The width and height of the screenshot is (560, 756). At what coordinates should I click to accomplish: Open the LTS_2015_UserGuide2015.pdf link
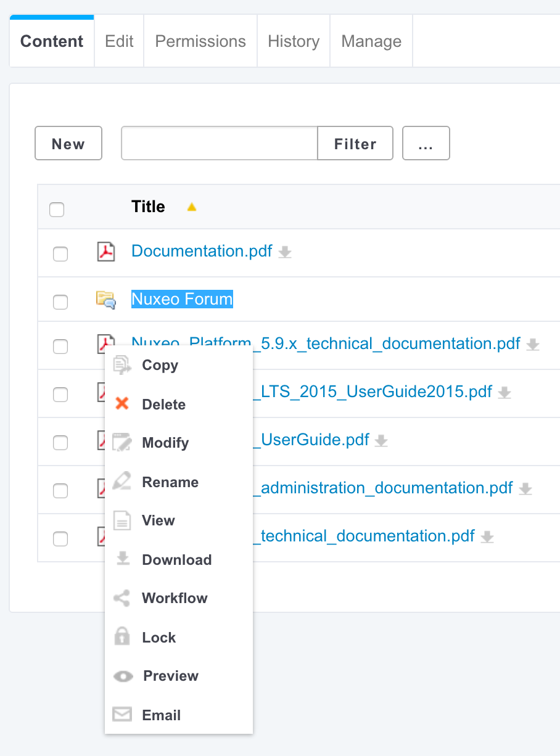coord(374,392)
